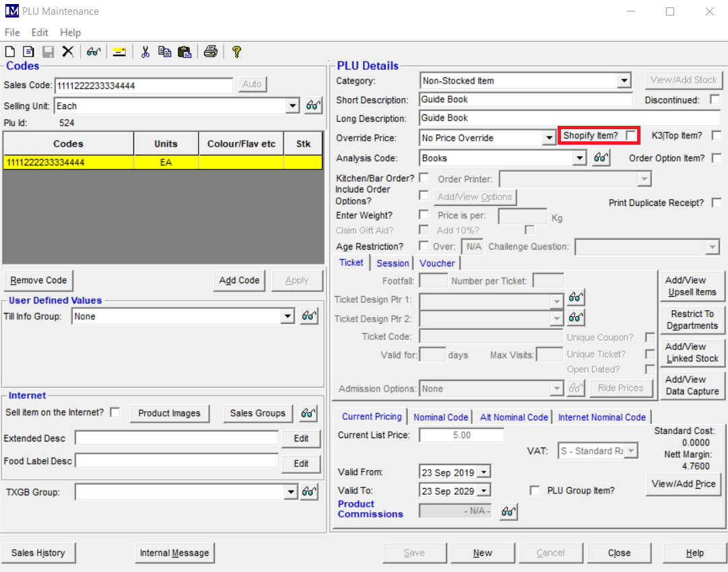Click the New document toolbar icon
Viewport: 728px width, 572px height.
pyautogui.click(x=10, y=52)
